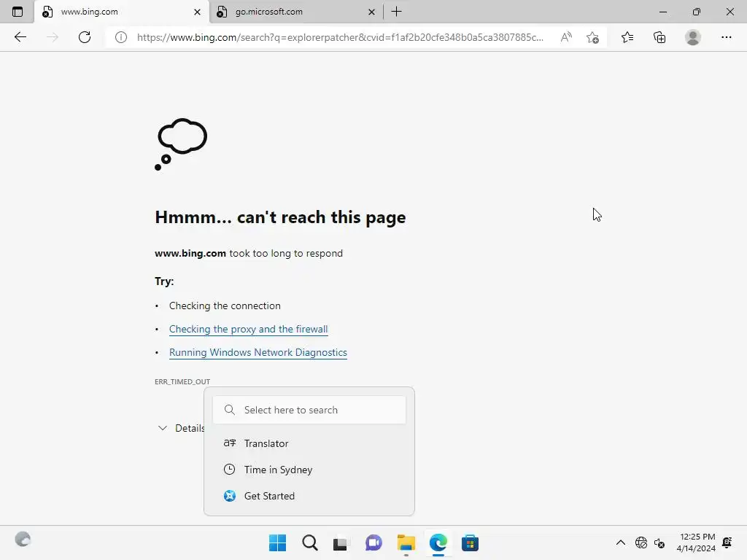Refresh the page with the reload icon
This screenshot has width=747, height=560.
tap(85, 37)
